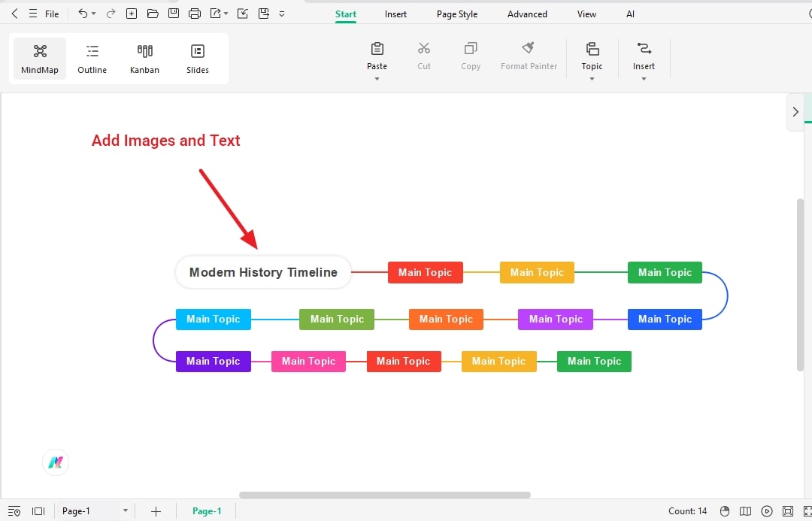
Task: Click the mouse mode icon in status bar
Action: coord(725,511)
